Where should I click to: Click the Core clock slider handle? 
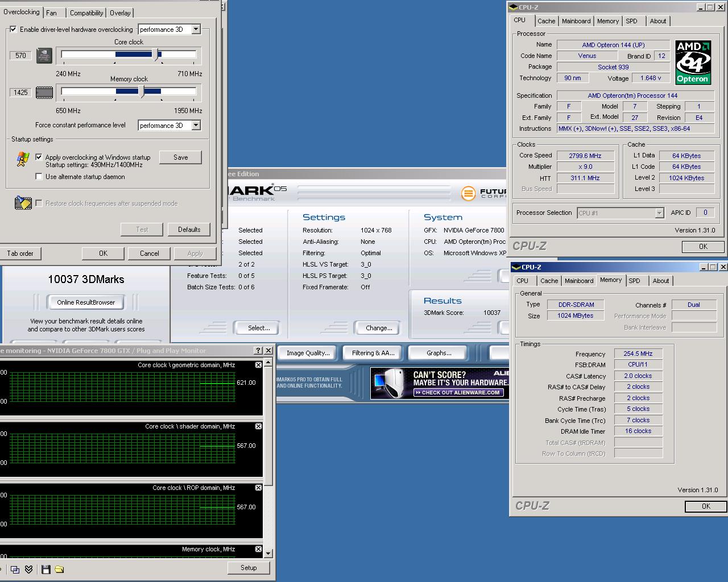pos(157,55)
